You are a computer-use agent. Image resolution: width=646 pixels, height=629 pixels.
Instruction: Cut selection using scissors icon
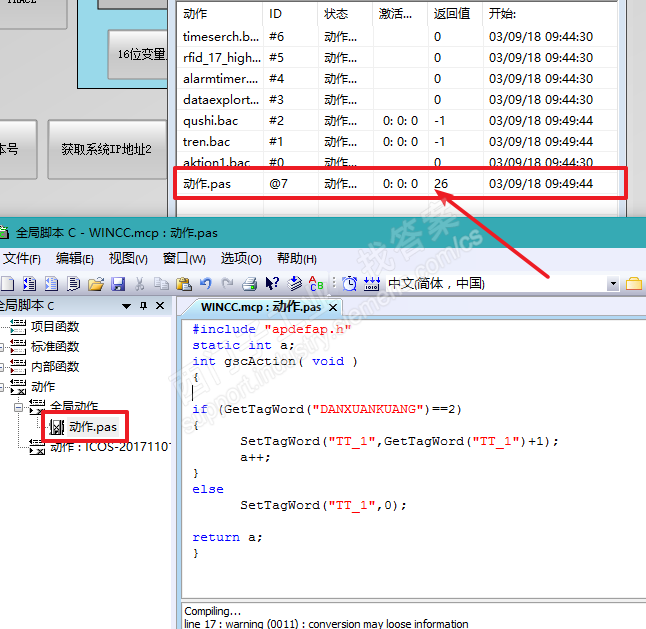point(140,284)
